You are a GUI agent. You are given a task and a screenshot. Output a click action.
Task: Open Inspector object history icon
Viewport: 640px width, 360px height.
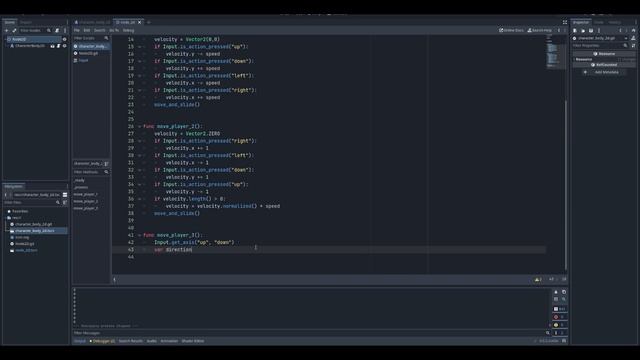pos(633,31)
